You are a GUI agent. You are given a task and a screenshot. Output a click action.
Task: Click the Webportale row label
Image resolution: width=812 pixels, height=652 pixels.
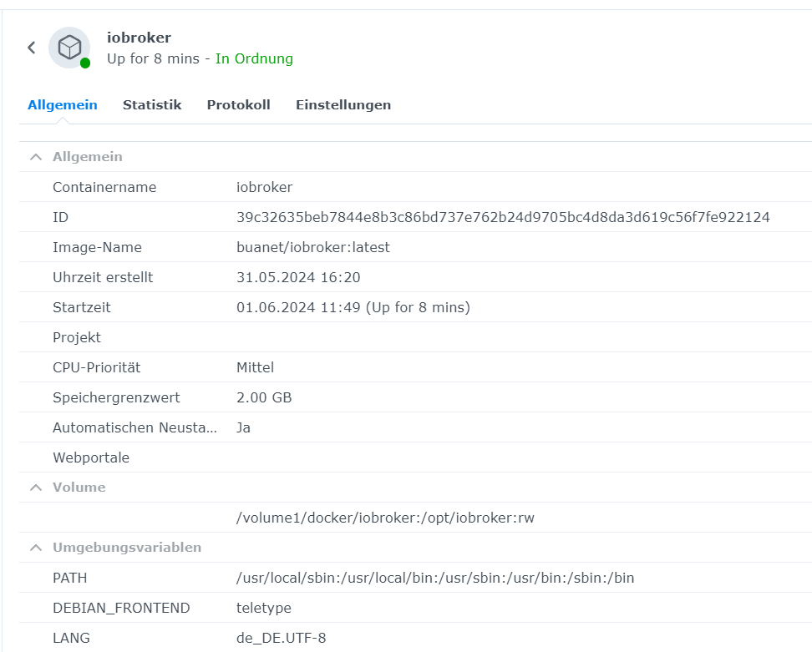click(91, 457)
